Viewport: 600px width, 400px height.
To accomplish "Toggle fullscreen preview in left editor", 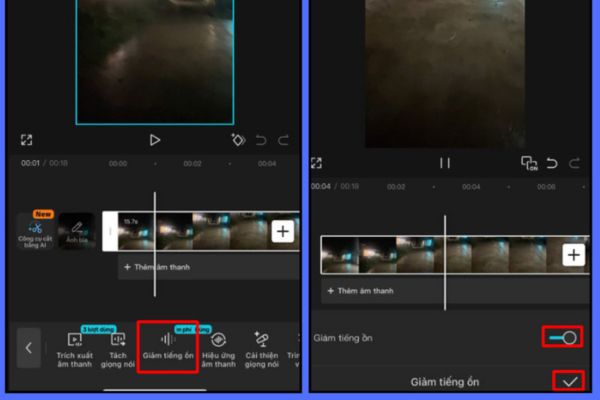I will [26, 140].
